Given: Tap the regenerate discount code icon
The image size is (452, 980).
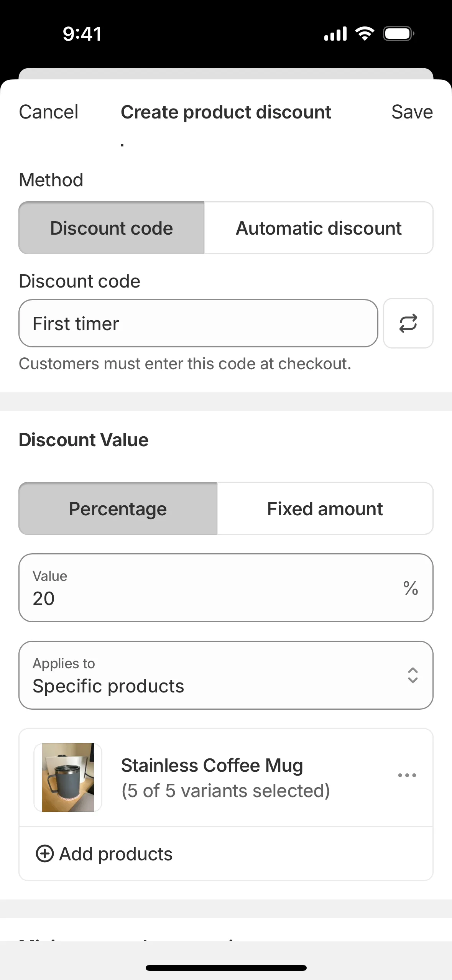Looking at the screenshot, I should click(x=408, y=323).
